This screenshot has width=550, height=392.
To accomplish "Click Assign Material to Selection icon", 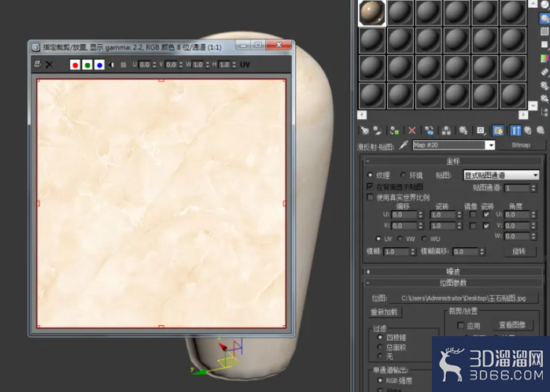I will coord(395,131).
